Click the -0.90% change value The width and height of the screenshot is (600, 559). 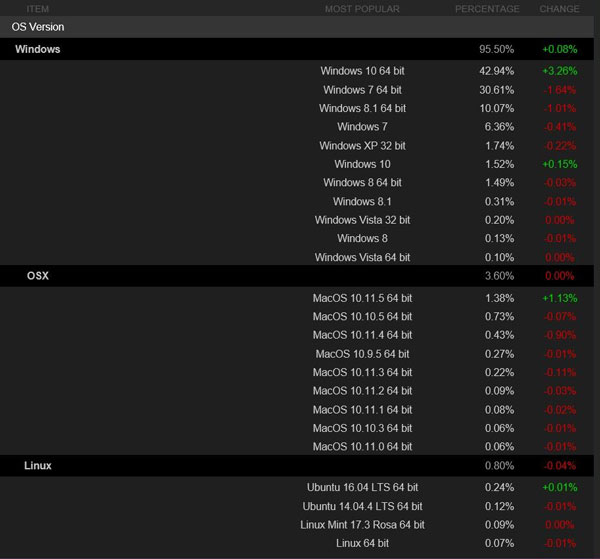click(x=559, y=335)
